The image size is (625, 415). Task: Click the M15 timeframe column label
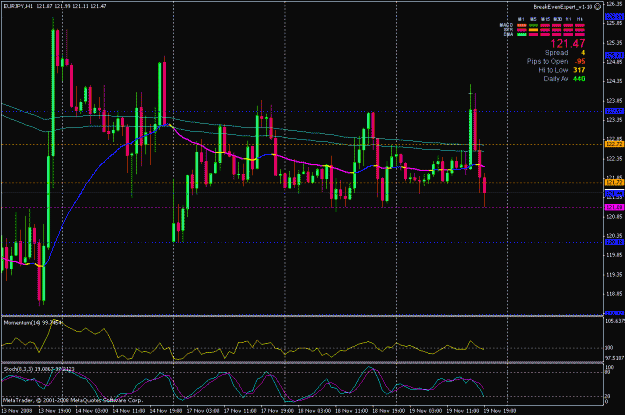[545, 19]
